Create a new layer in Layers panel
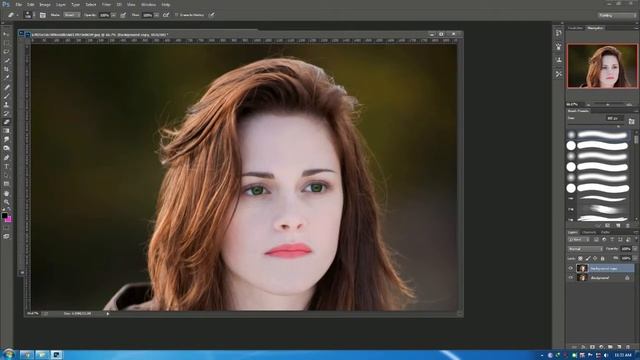The height and width of the screenshot is (360, 640). (x=619, y=347)
